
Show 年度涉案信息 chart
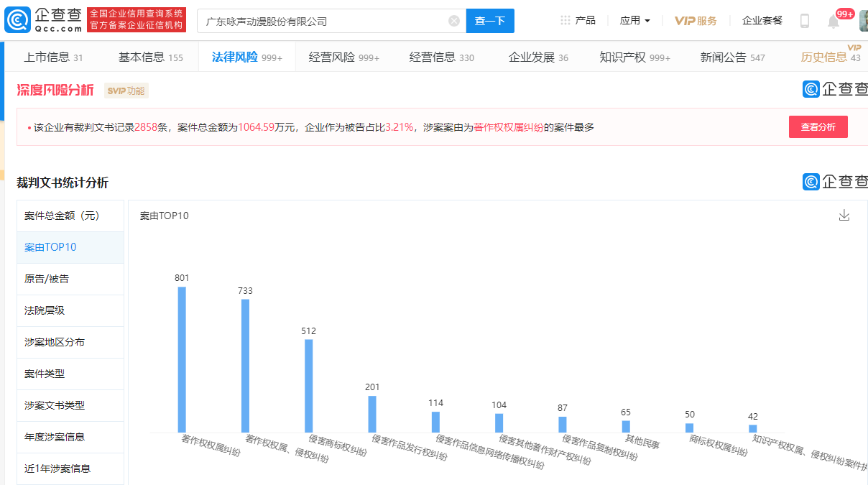pos(70,437)
